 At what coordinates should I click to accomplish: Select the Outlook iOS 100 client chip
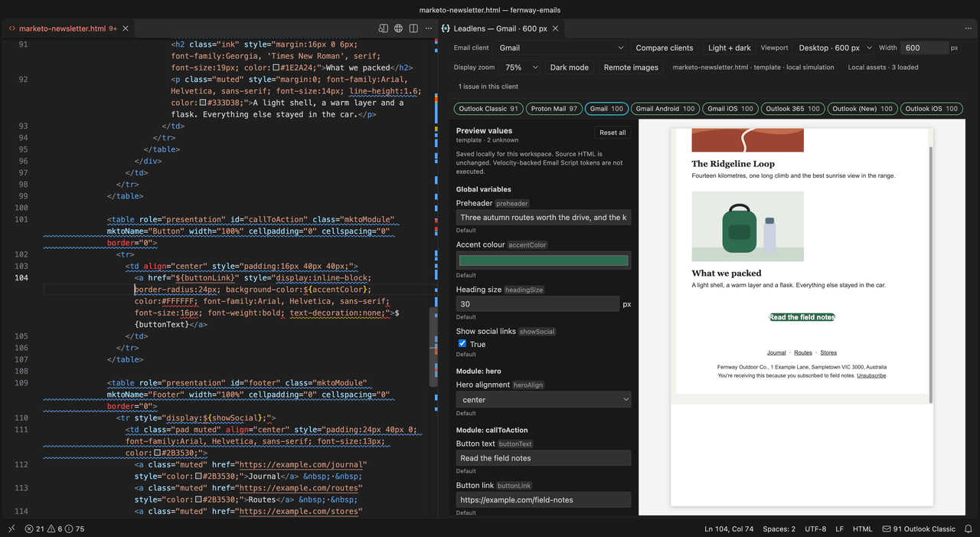click(x=932, y=109)
